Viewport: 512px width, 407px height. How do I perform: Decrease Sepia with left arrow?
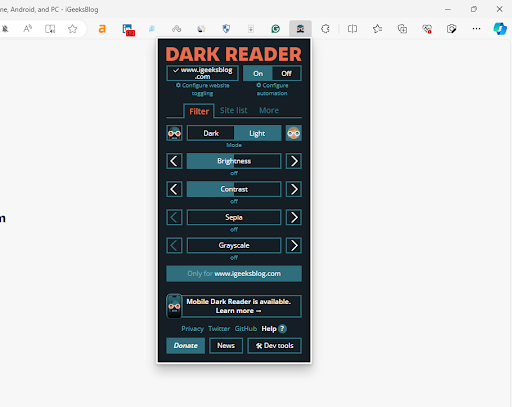pos(174,217)
